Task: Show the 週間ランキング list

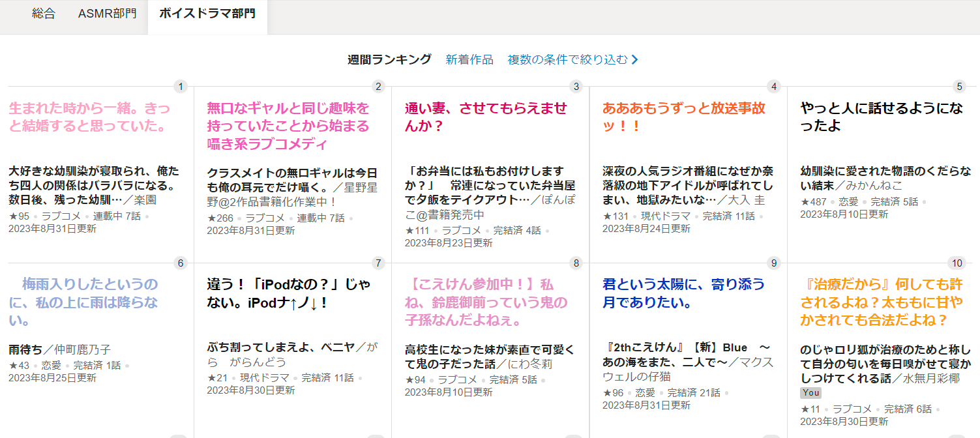Action: point(389,59)
